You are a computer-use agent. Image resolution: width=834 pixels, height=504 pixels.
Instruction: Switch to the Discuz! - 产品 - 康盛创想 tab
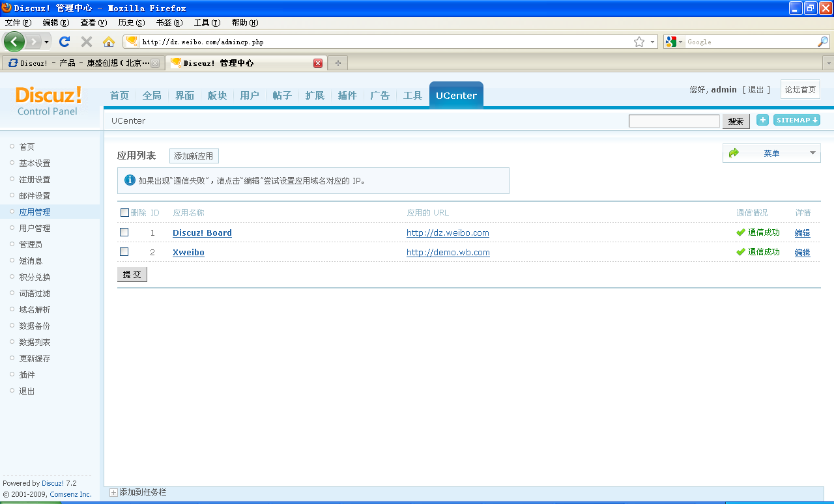click(82, 63)
